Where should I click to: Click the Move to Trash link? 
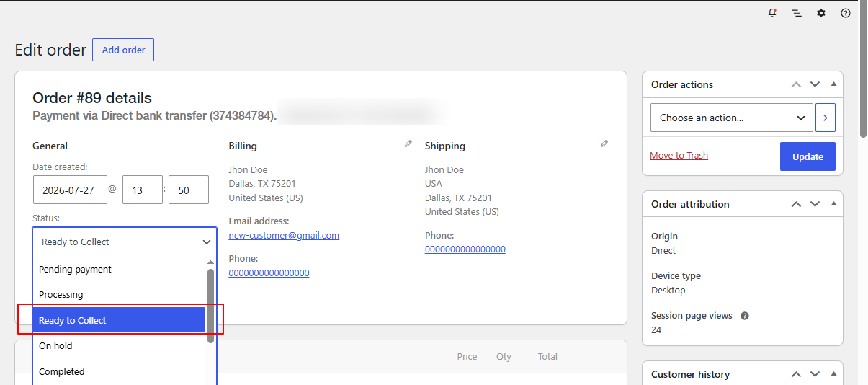point(679,155)
